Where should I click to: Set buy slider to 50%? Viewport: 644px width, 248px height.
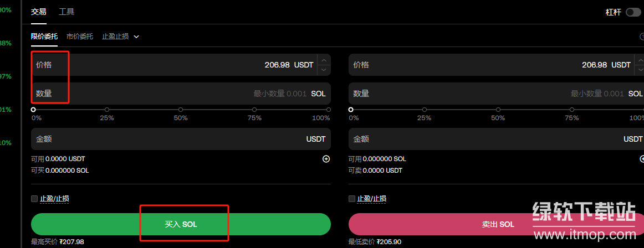click(x=181, y=110)
